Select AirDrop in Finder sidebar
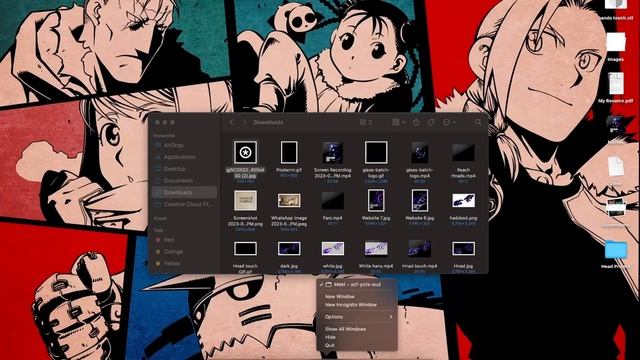Viewport: 640px width, 360px height. [184, 145]
